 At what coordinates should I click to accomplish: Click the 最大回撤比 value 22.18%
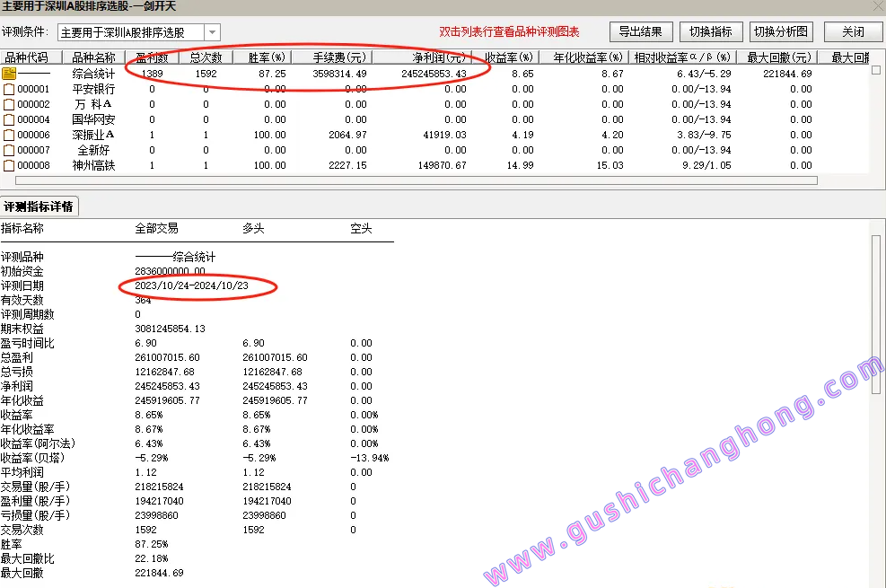[152, 558]
